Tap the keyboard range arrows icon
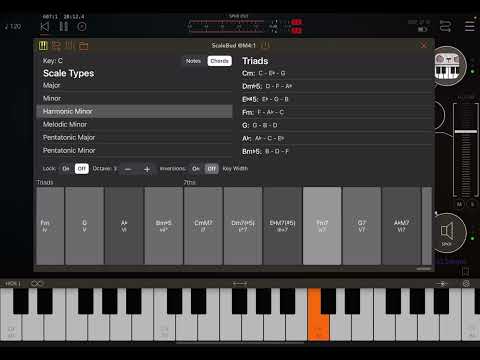The image size is (480, 360). [x=240, y=284]
